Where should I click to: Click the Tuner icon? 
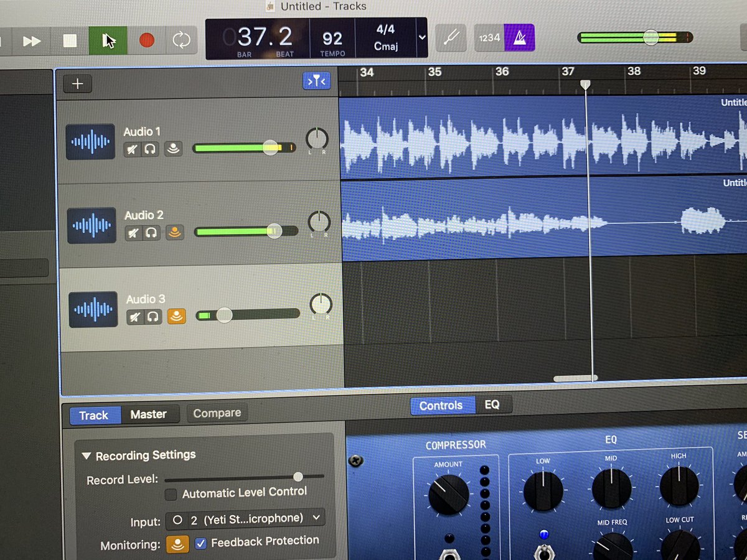click(x=450, y=38)
